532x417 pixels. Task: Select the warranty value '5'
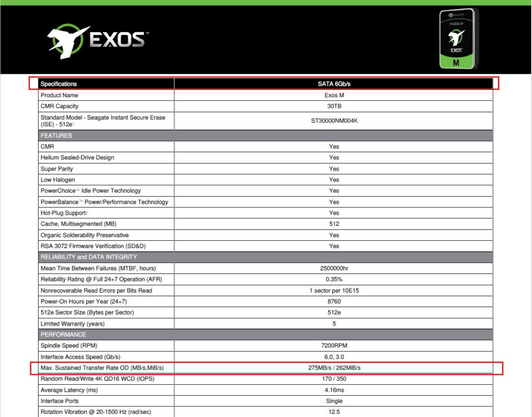point(334,323)
